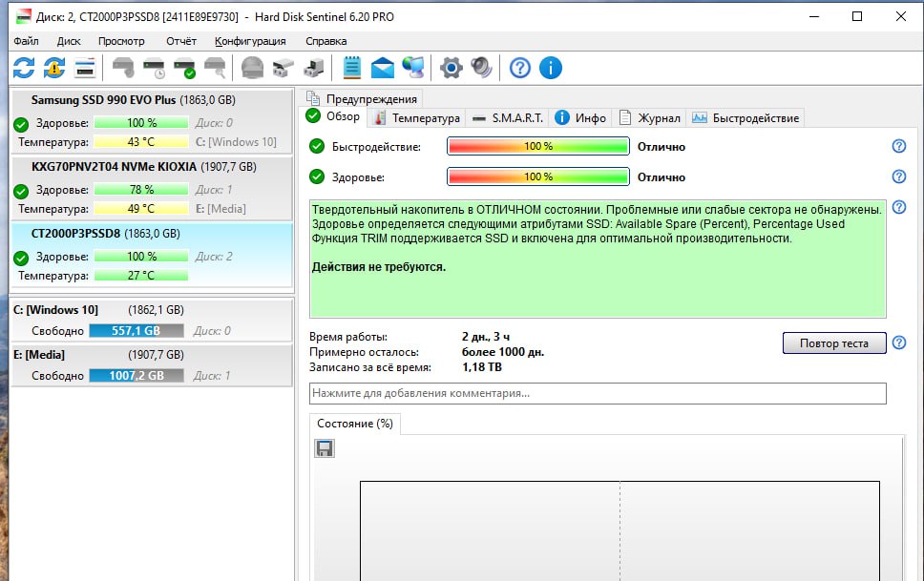Click green check icon beside Быстродействие label

(x=317, y=146)
